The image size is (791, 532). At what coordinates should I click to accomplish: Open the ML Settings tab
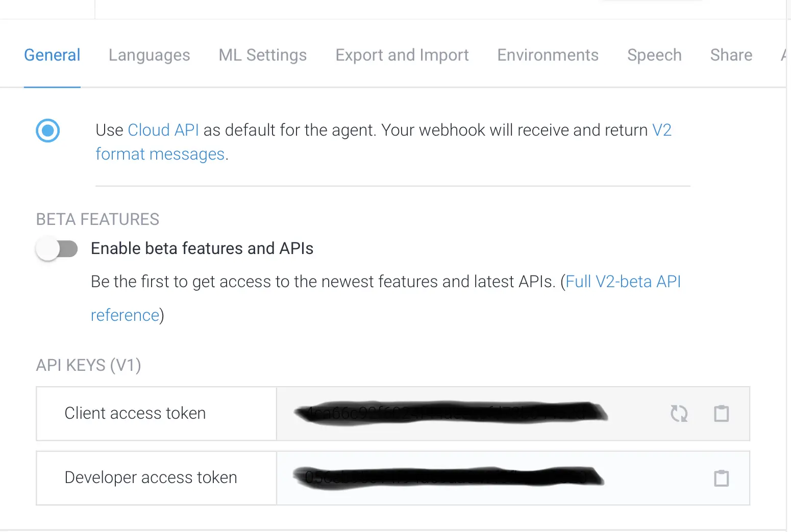(x=262, y=55)
